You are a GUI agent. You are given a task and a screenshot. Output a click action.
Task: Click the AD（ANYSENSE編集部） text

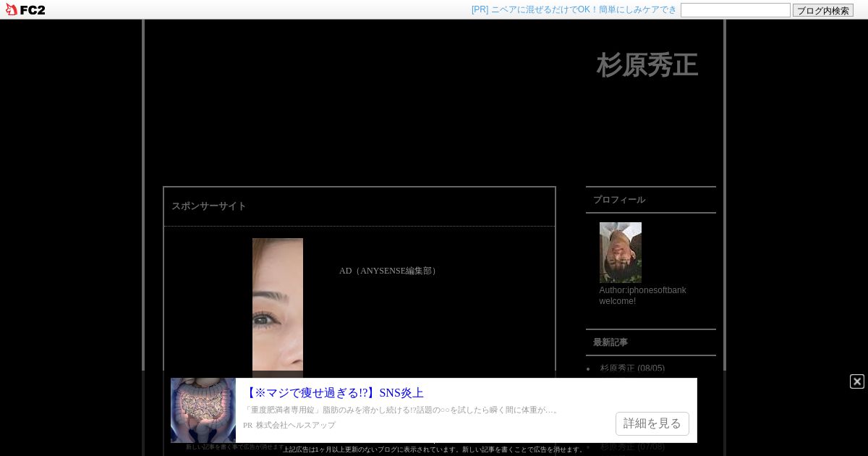pyautogui.click(x=390, y=271)
